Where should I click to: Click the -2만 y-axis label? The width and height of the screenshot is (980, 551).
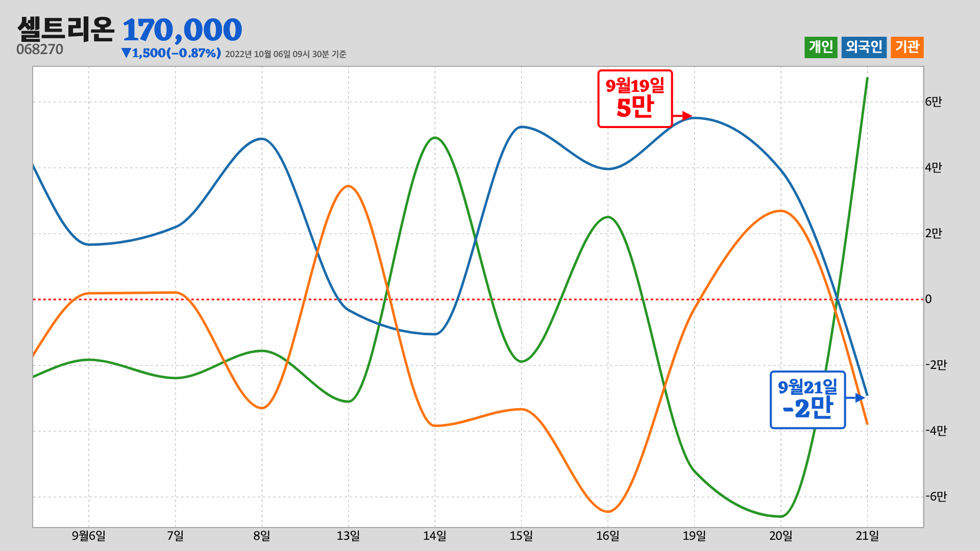tap(936, 365)
